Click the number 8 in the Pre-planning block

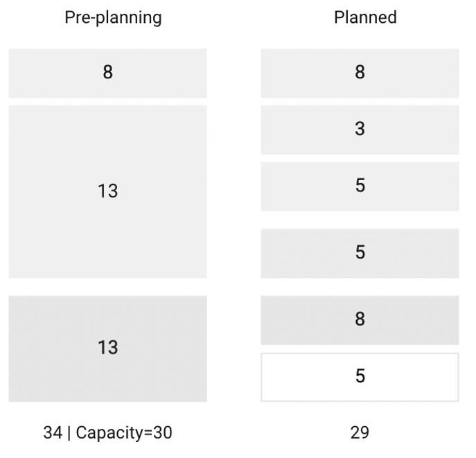point(108,72)
